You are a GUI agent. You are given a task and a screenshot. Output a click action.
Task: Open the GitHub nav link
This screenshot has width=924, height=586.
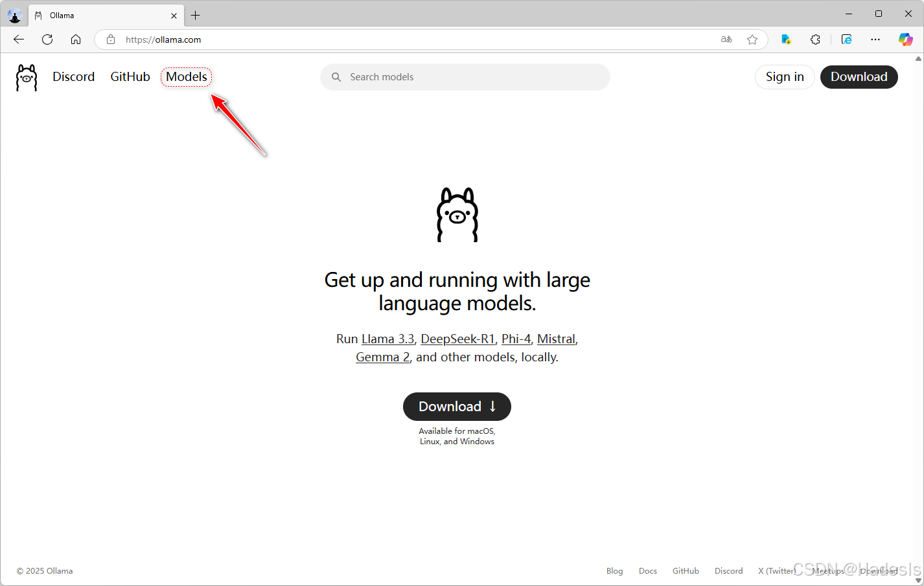[130, 76]
